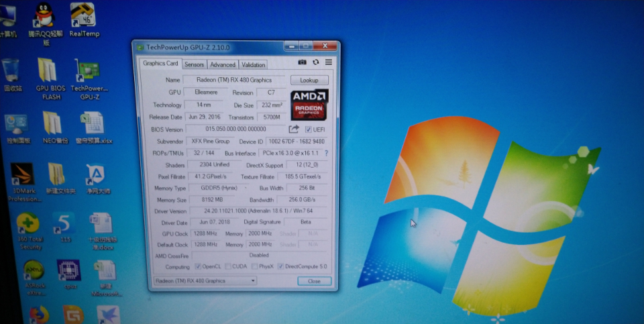644x324 pixels.
Task: Select the 3DMark Professional shortcut
Action: [24, 182]
